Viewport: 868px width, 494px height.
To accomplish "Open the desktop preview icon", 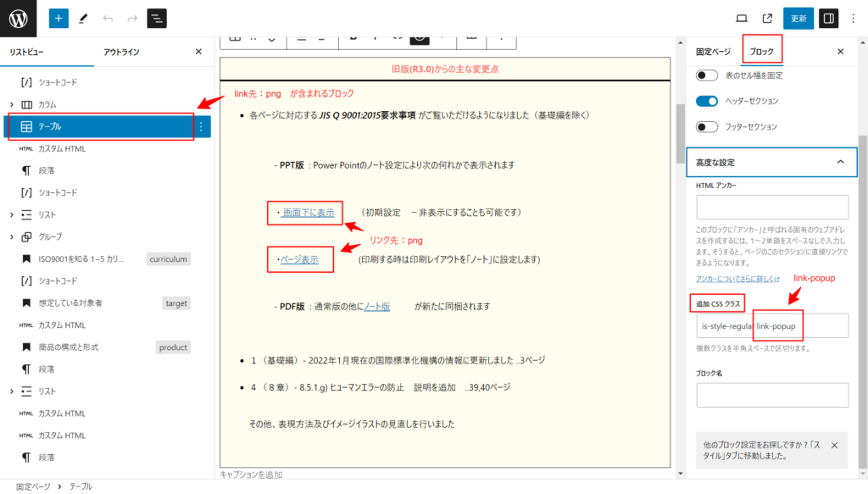I will point(742,18).
